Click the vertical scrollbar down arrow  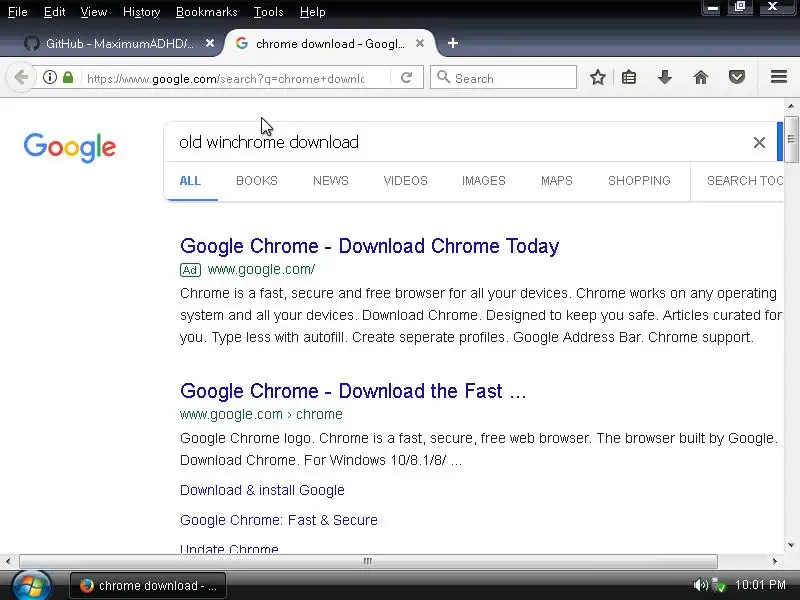(791, 546)
